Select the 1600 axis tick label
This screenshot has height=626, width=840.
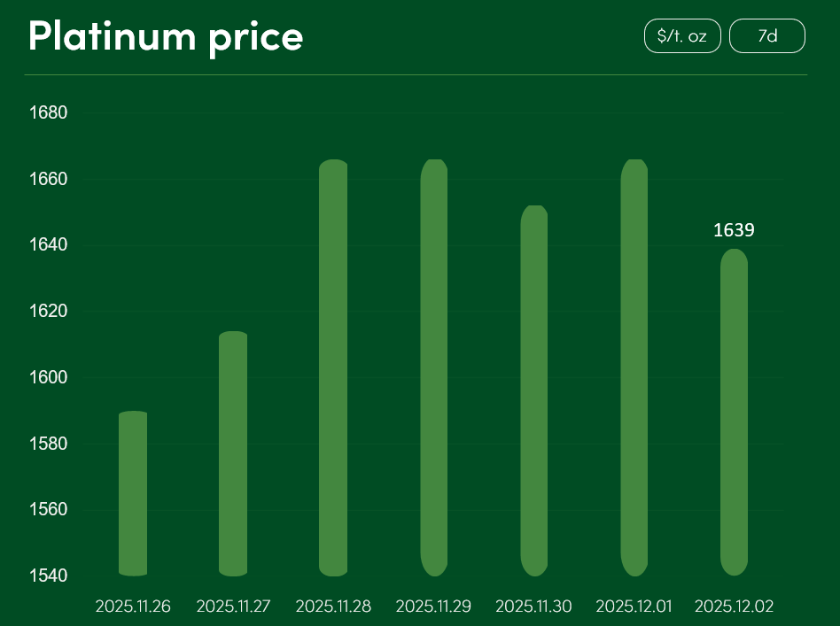tap(49, 377)
